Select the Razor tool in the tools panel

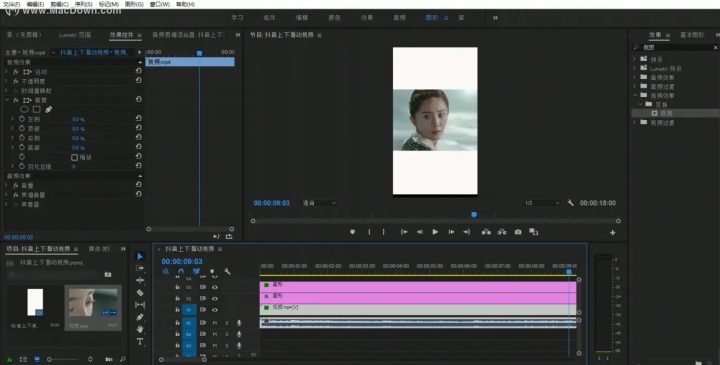(x=140, y=292)
